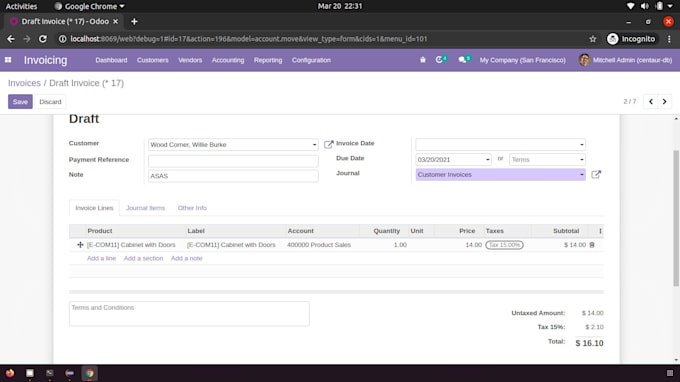Close the Draft Invoice browser tab
The height and width of the screenshot is (382, 680).
click(115, 21)
